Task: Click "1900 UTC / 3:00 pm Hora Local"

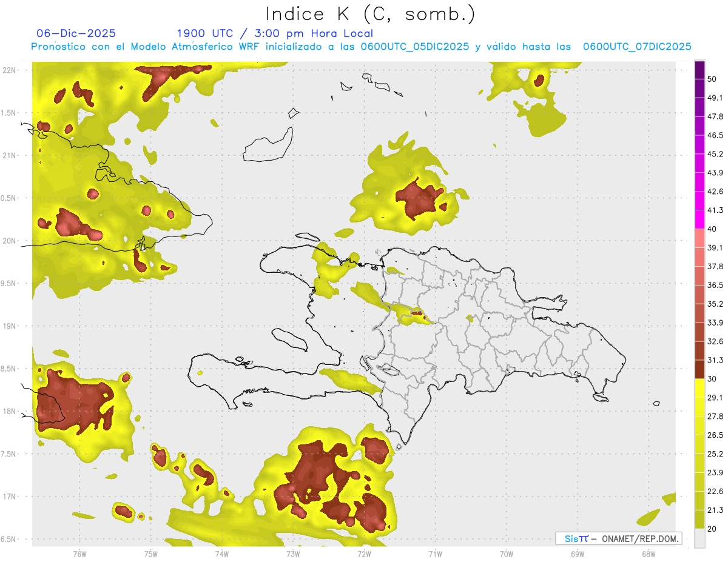Action: point(275,33)
